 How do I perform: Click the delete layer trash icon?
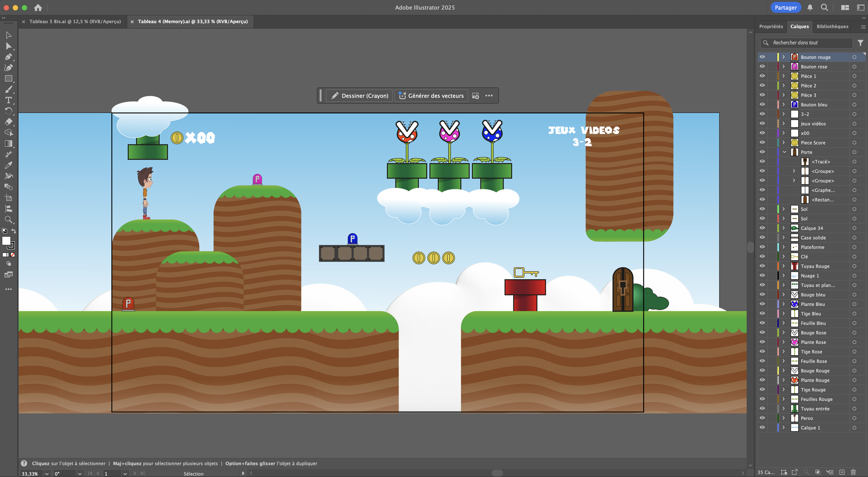pyautogui.click(x=853, y=472)
